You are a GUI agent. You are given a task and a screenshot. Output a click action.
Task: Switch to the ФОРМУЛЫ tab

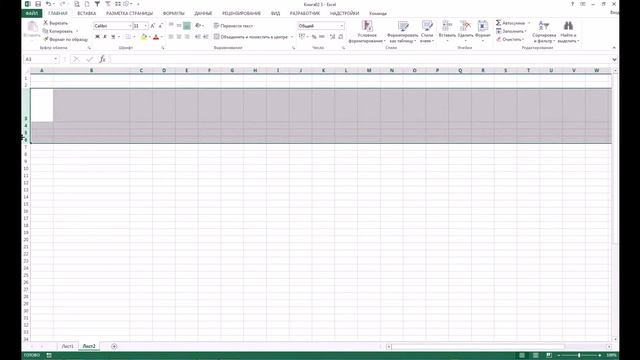coord(173,13)
